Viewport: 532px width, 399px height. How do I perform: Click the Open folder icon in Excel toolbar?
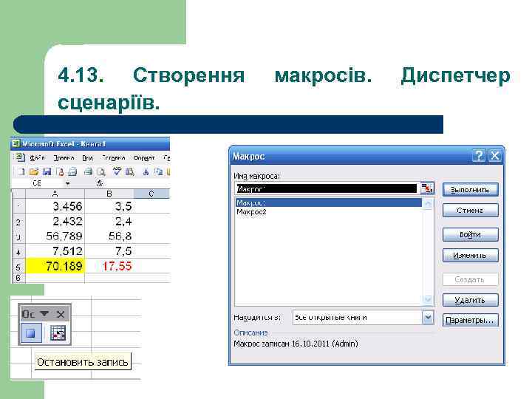(x=34, y=171)
